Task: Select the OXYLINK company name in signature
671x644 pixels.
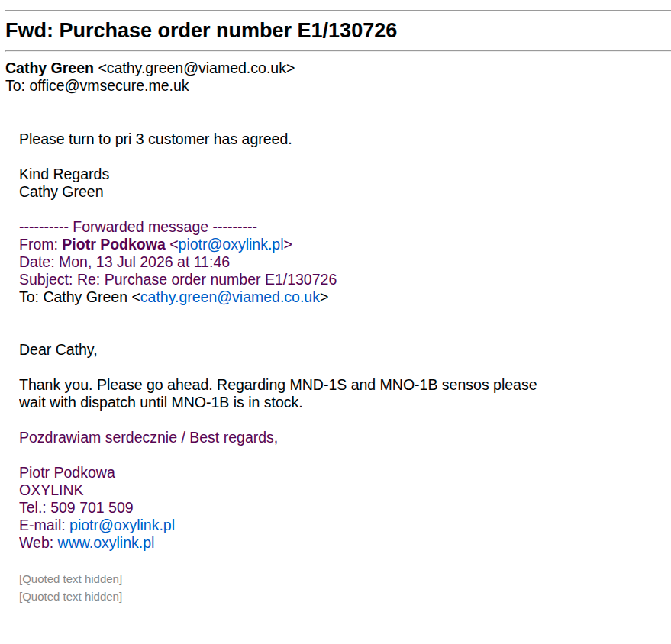Action: point(51,490)
